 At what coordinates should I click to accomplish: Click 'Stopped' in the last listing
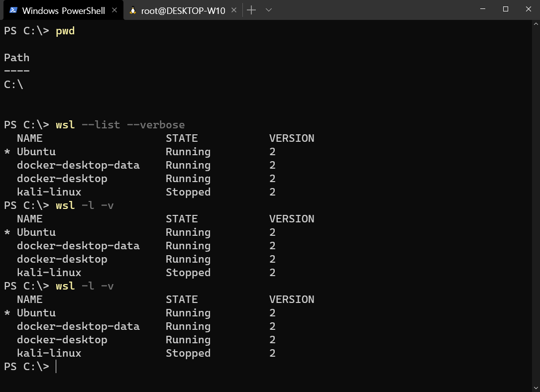188,353
